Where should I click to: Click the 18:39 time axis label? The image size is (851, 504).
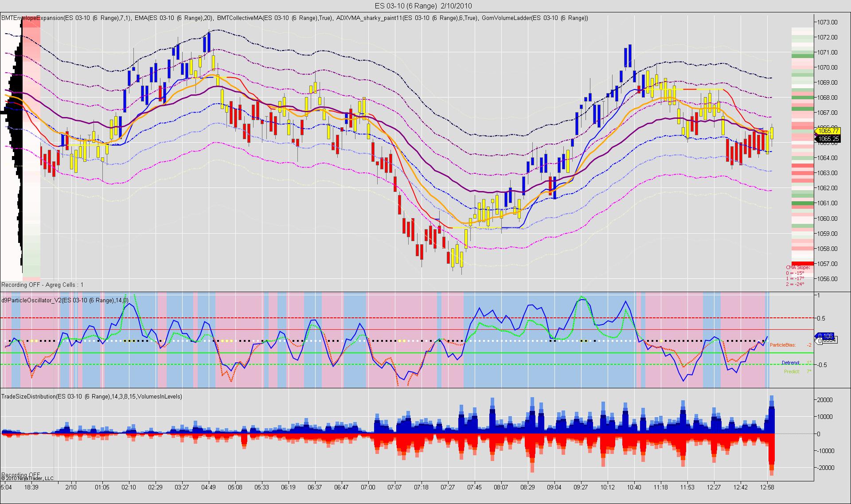pos(31,487)
